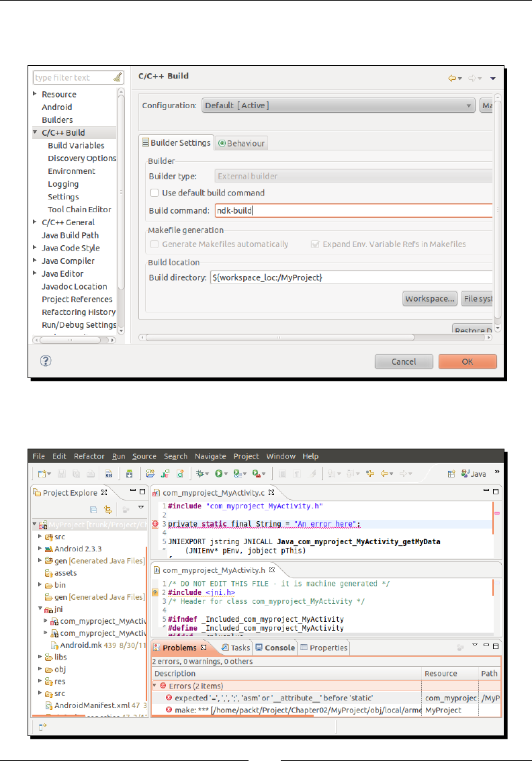Click the OK button

(x=468, y=361)
